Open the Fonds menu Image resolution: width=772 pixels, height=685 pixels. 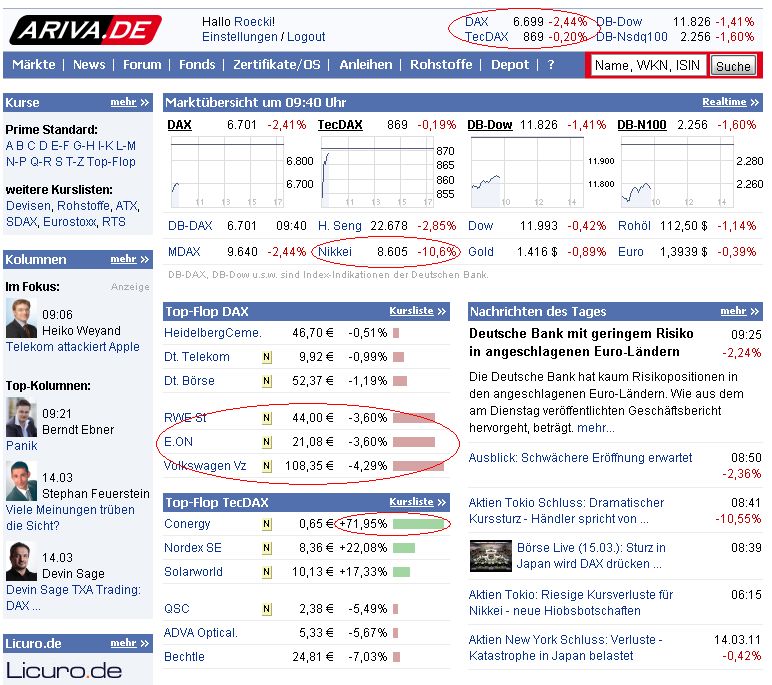pyautogui.click(x=197, y=65)
